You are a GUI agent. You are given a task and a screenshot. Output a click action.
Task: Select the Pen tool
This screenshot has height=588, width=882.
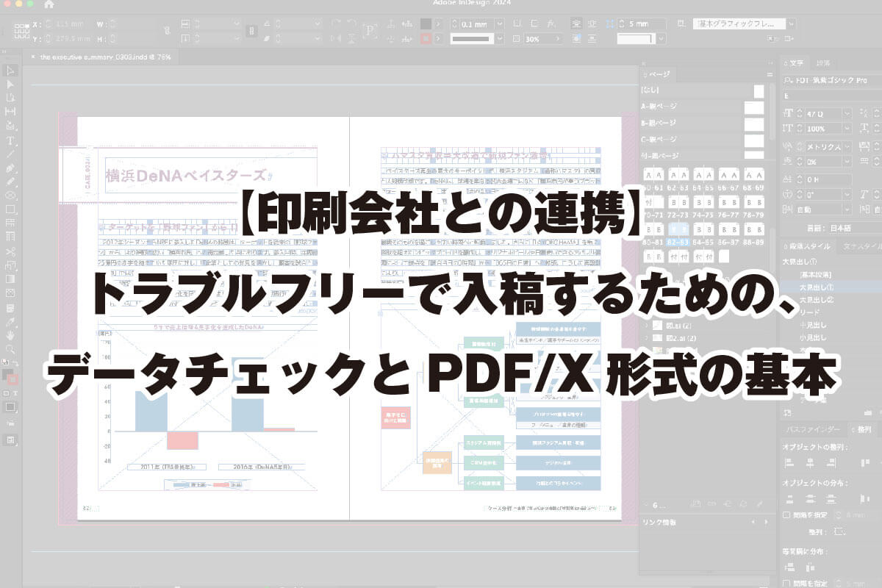[x=10, y=168]
